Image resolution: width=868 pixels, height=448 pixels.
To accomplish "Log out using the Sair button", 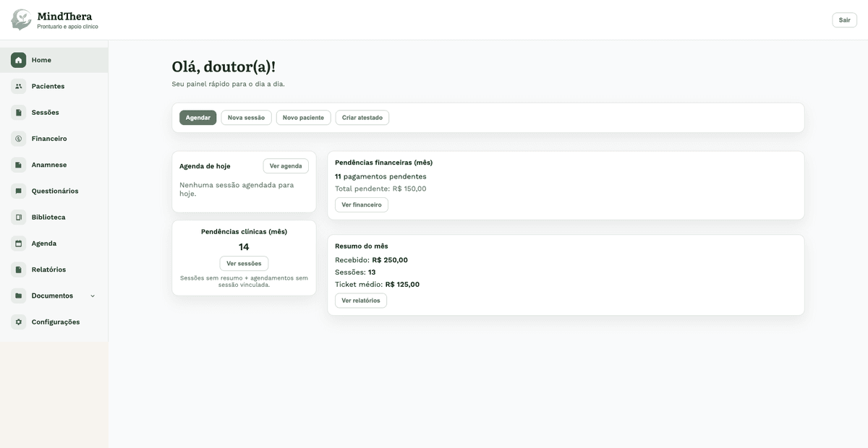I will pyautogui.click(x=846, y=19).
